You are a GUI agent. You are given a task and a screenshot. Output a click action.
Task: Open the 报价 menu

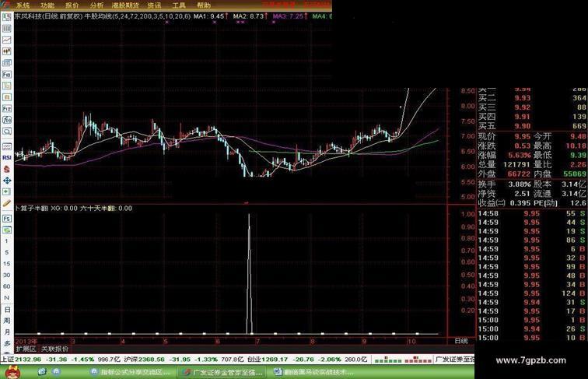coord(72,5)
